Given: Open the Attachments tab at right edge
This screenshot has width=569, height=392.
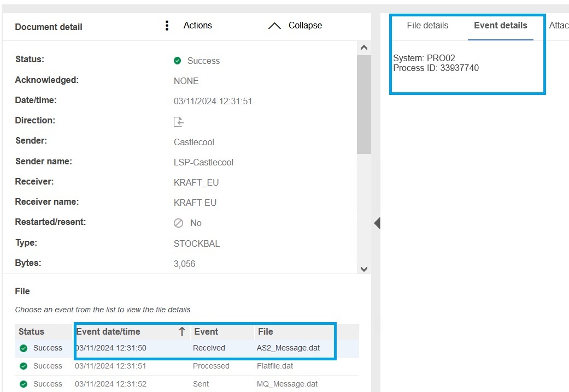Looking at the screenshot, I should 559,26.
